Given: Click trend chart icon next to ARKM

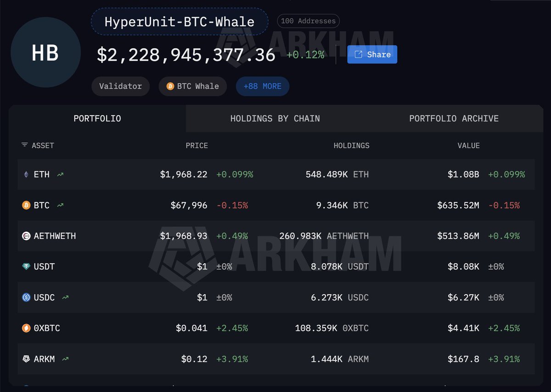Looking at the screenshot, I should click(66, 359).
